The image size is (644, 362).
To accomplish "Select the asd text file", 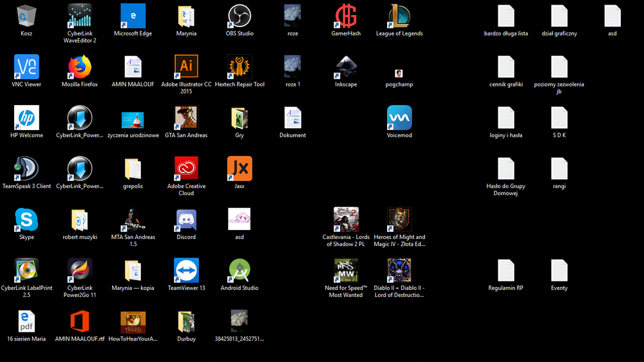I will (612, 16).
